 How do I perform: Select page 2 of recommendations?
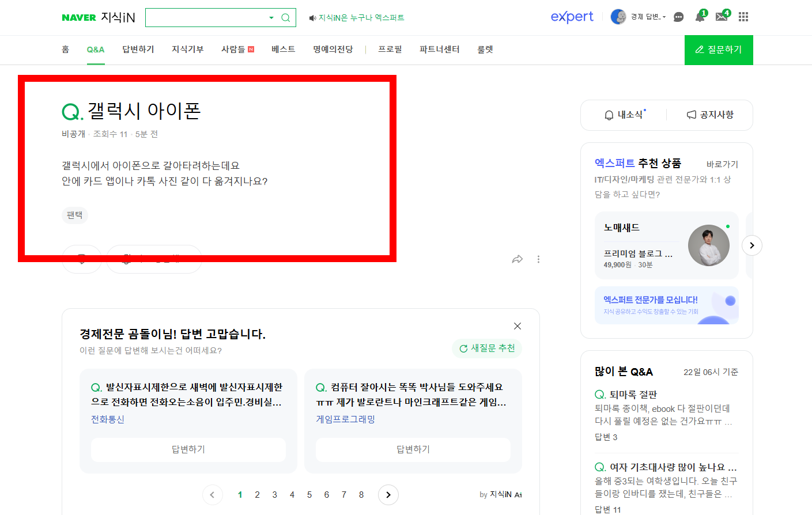click(258, 495)
